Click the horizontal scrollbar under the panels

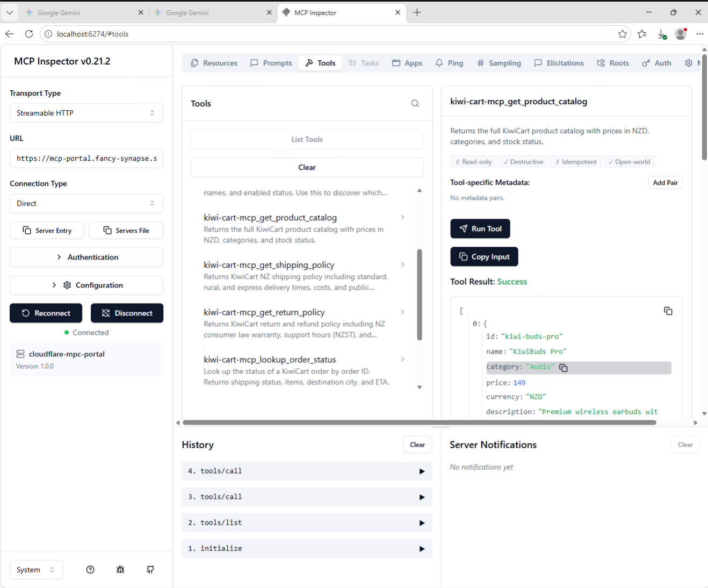coord(420,422)
